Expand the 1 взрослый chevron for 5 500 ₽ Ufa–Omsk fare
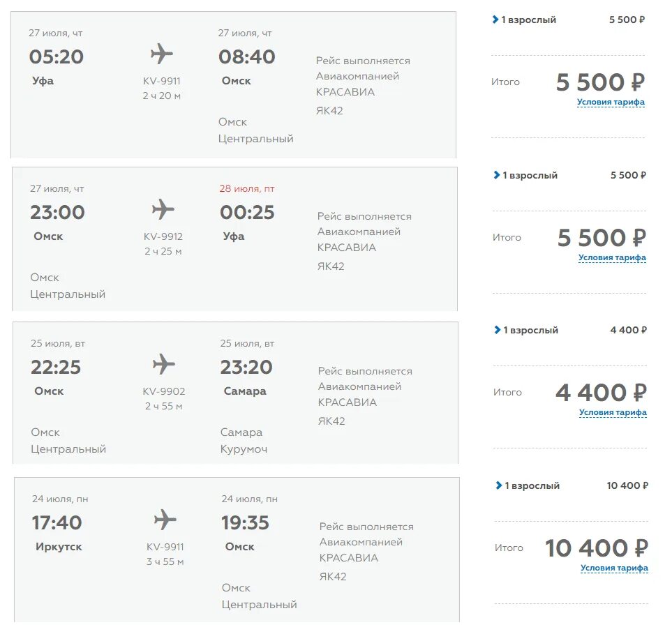 tap(495, 20)
